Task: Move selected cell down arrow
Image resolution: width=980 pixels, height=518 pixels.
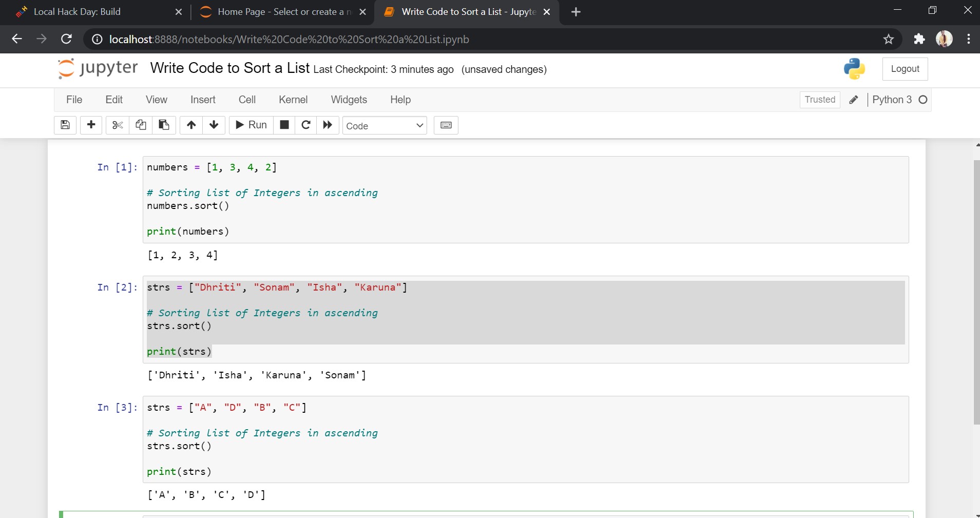Action: [x=214, y=125]
